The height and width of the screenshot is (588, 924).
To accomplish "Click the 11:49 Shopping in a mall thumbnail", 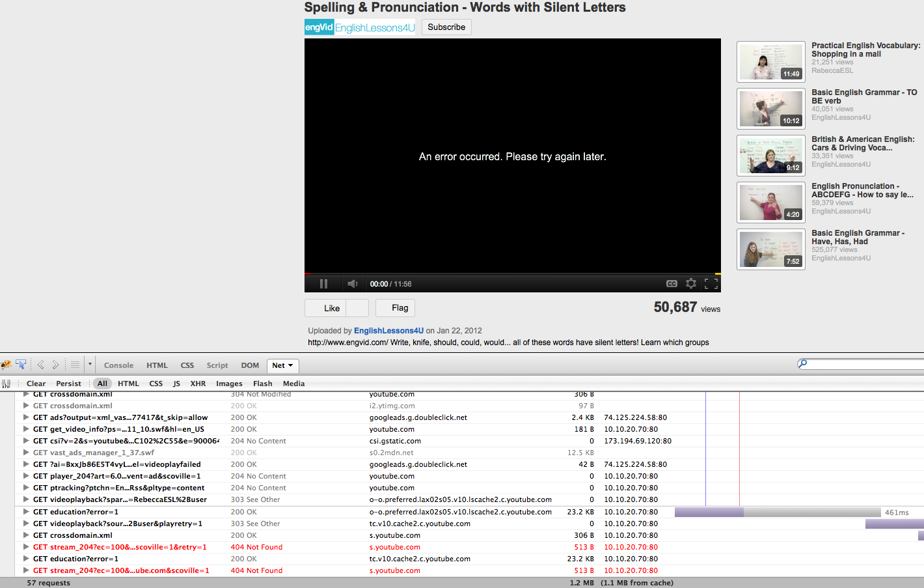I will tap(771, 62).
